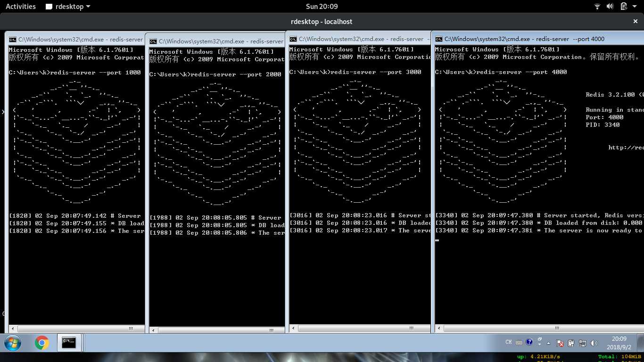Click cmd icon of port 3000 window
This screenshot has width=644, height=362.
coord(293,39)
